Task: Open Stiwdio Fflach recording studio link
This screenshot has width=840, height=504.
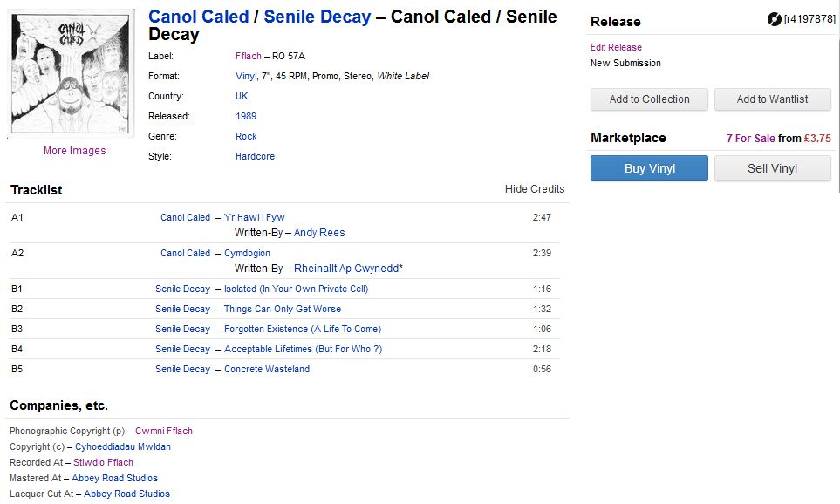Action: [103, 462]
